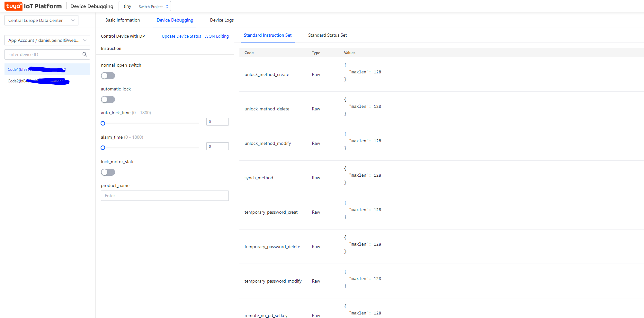Select the Code2 device in list
This screenshot has height=318, width=644.
pyautogui.click(x=39, y=81)
